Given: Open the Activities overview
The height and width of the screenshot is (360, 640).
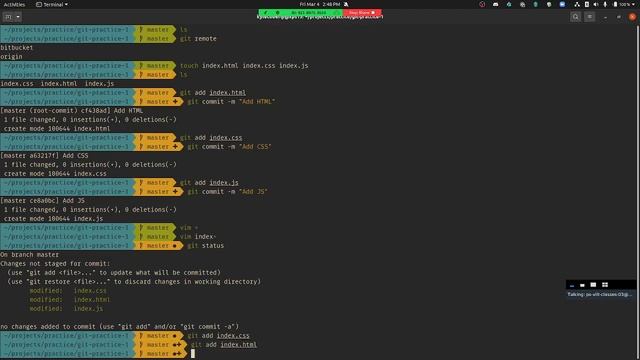Looking at the screenshot, I should [14, 4].
